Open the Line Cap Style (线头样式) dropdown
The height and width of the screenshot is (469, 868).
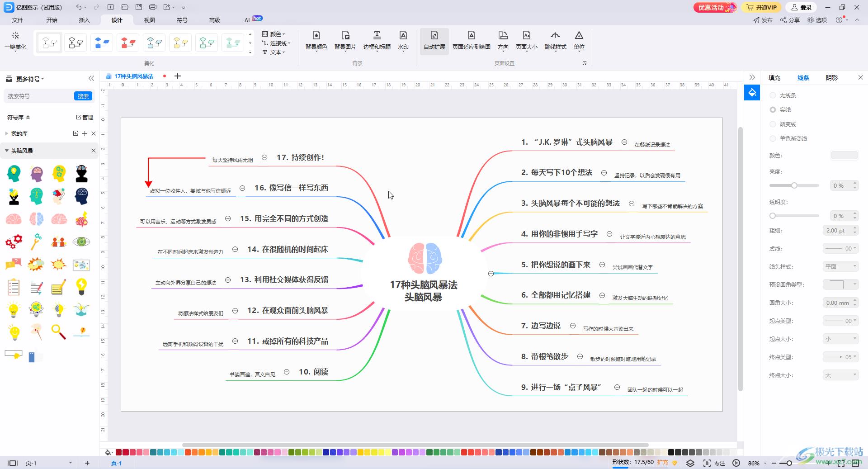tap(840, 266)
